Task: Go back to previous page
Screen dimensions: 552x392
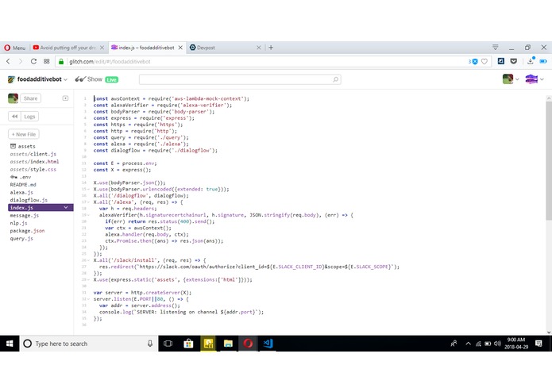Action: pos(8,62)
